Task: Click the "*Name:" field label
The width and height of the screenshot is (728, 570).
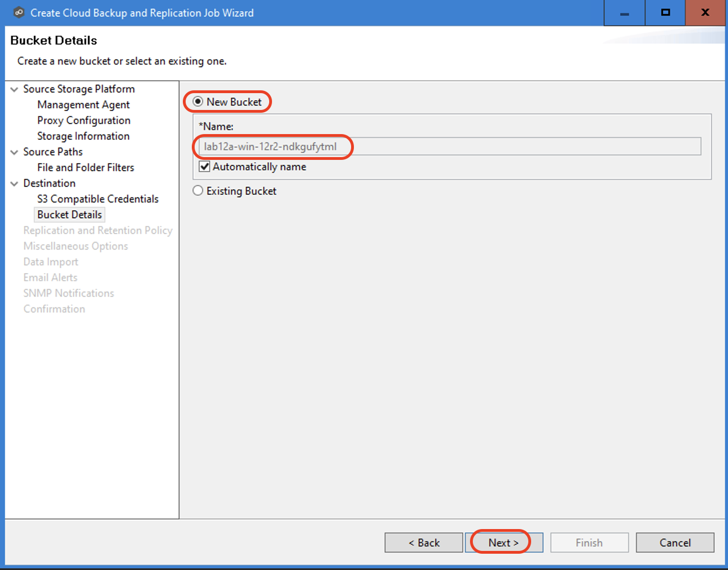Action: coord(216,126)
